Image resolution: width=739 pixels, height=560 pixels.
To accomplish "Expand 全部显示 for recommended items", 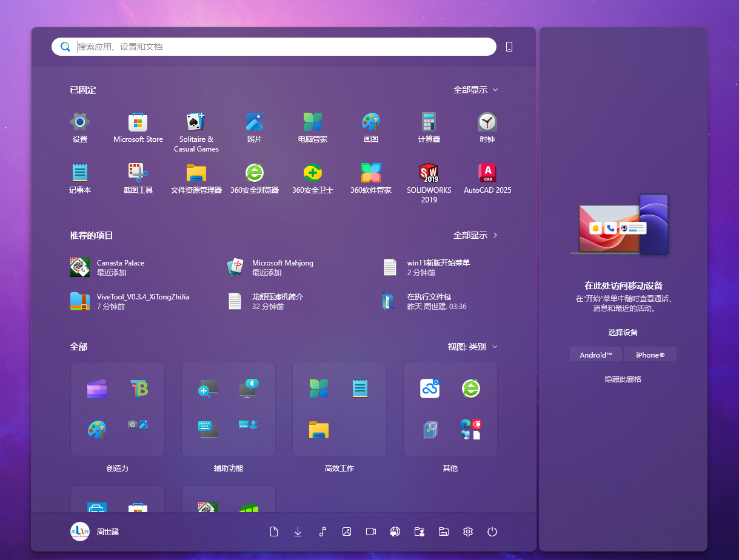I will click(x=475, y=235).
